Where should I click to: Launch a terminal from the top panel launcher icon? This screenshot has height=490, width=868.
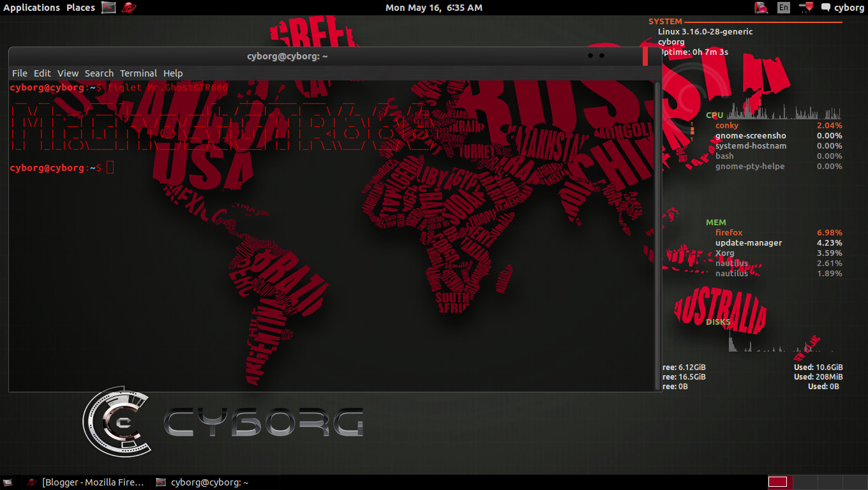point(108,8)
